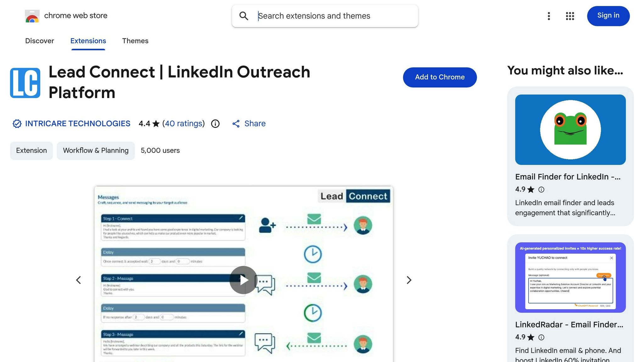Open the search extensions magnifier icon

244,16
